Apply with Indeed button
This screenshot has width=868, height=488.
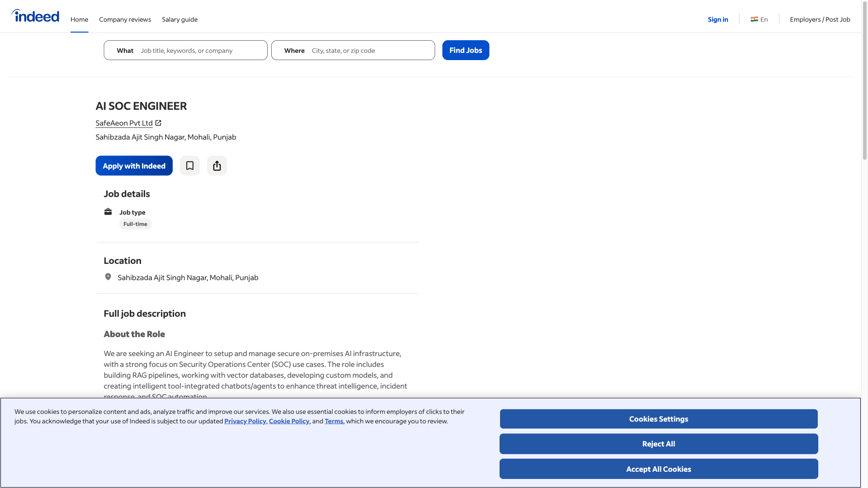pyautogui.click(x=134, y=166)
